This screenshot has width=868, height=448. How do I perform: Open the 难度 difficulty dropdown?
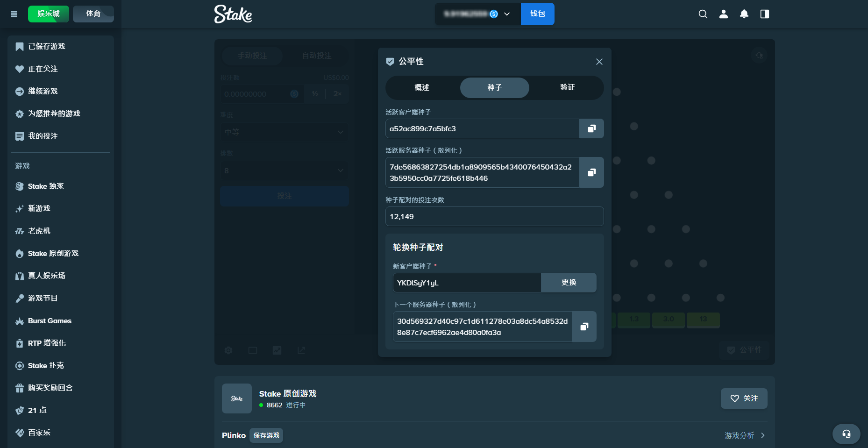(285, 132)
